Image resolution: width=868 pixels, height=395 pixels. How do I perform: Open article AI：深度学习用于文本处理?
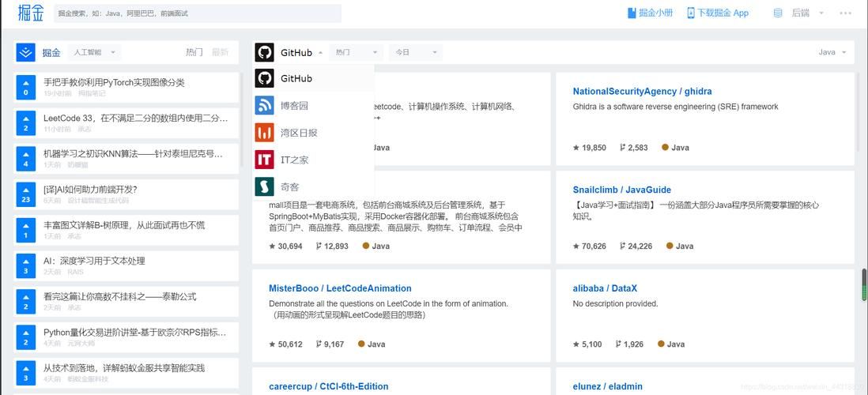[x=94, y=261]
